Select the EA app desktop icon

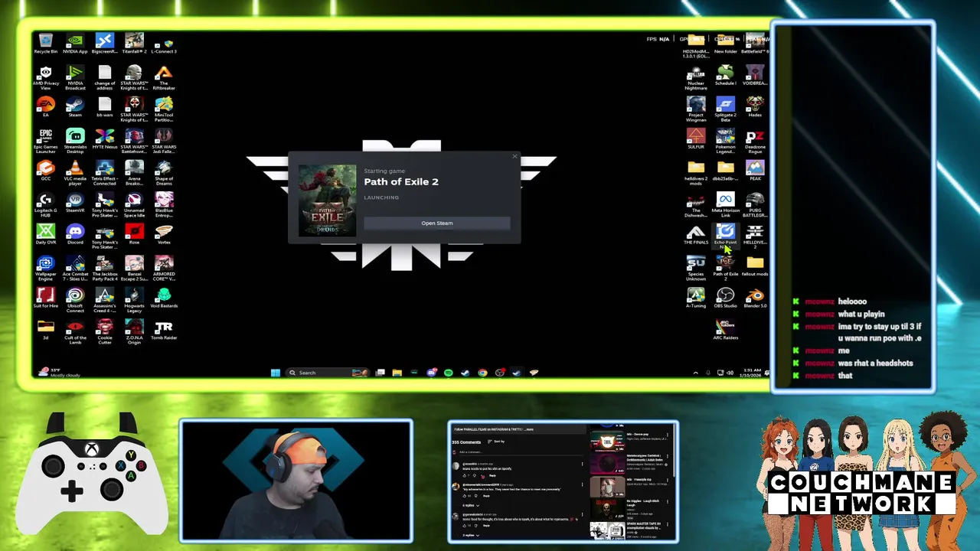pos(46,108)
